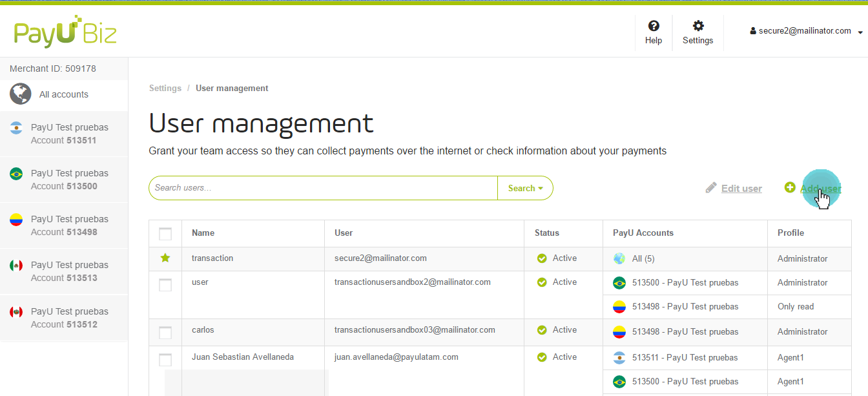Image resolution: width=868 pixels, height=396 pixels.
Task: Click the Name column header
Action: [x=203, y=233]
